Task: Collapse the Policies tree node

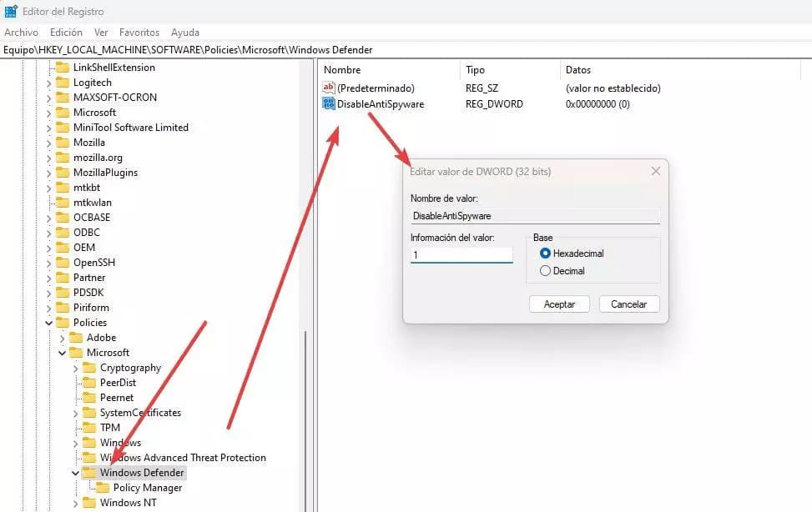Action: [48, 323]
